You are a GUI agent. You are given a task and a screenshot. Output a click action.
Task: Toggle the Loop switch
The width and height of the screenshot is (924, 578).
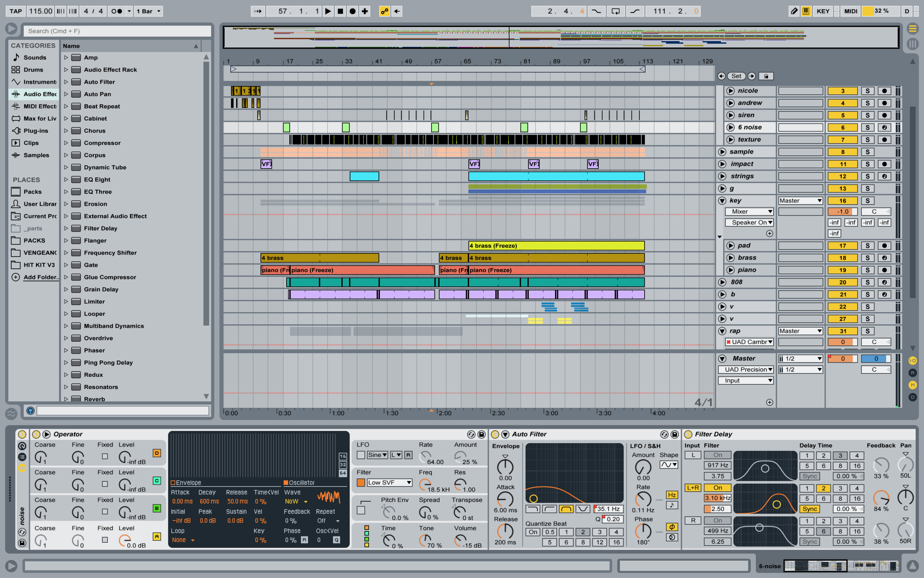click(616, 11)
